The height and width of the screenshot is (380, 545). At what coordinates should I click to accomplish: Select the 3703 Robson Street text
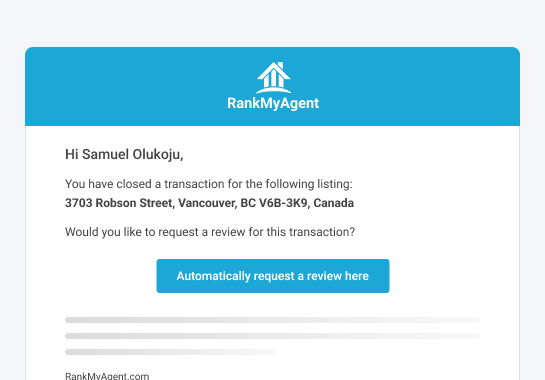119,203
